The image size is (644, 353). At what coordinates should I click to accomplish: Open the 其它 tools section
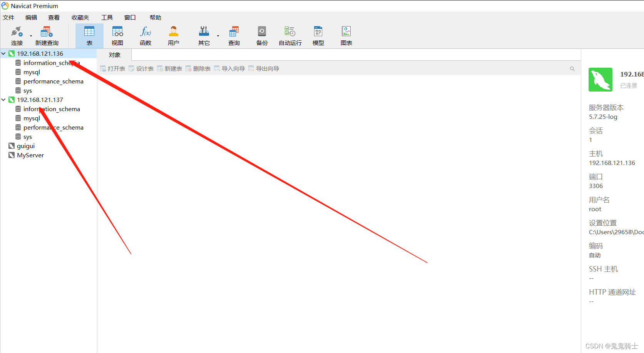[204, 36]
